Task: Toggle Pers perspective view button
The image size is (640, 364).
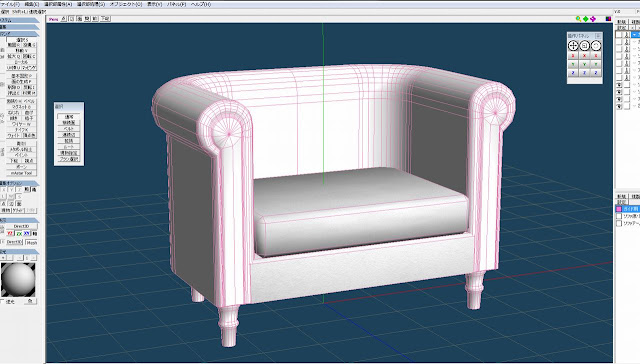Action: click(53, 19)
